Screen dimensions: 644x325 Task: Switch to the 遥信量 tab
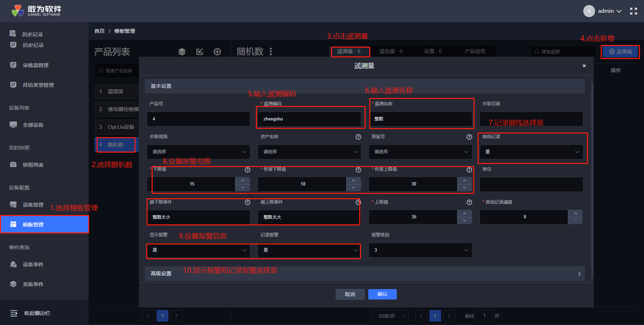(391, 51)
